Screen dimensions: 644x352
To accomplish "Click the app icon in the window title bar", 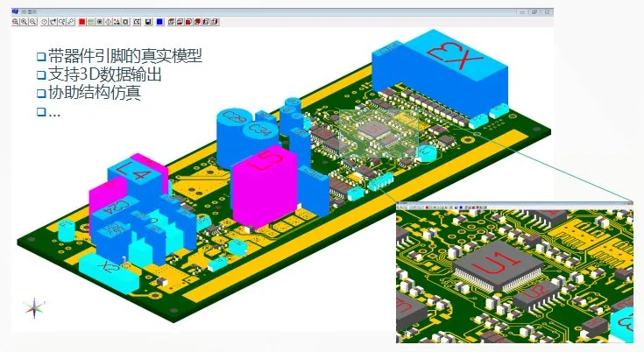I will point(14,11).
